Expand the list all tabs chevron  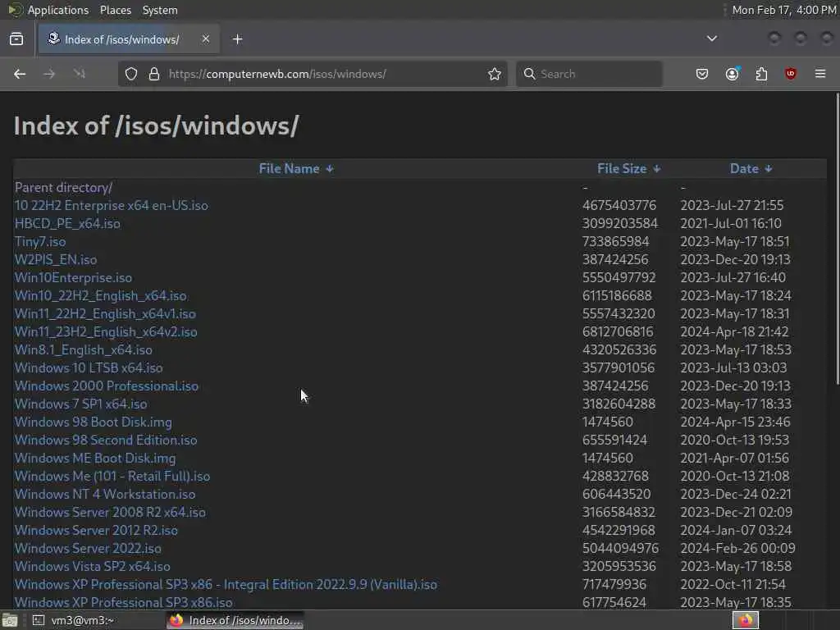click(712, 39)
